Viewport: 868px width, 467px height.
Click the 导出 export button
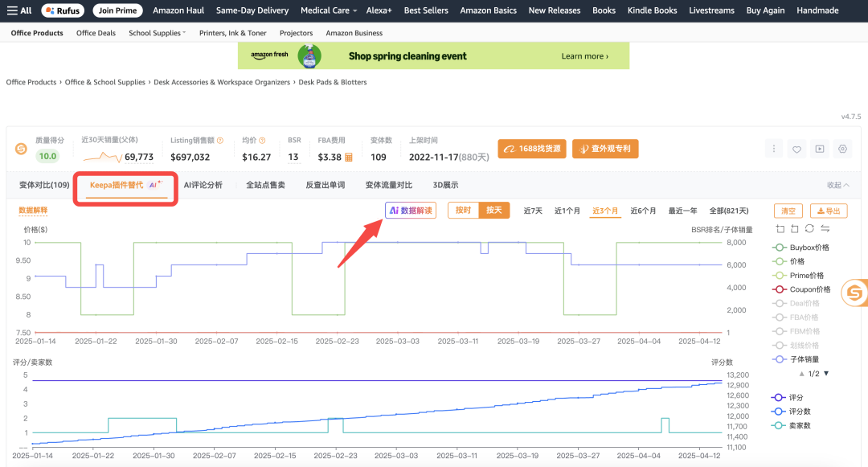click(828, 211)
